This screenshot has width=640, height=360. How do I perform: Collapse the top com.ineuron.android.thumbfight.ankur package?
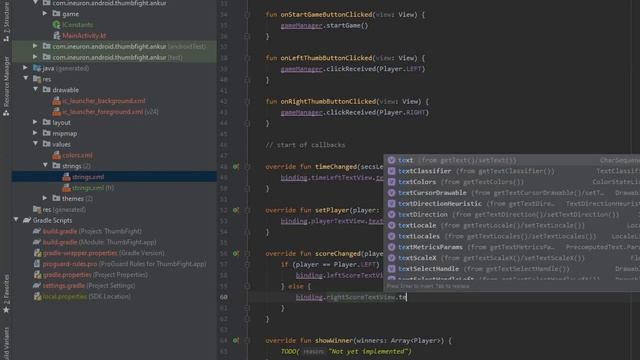click(x=36, y=3)
